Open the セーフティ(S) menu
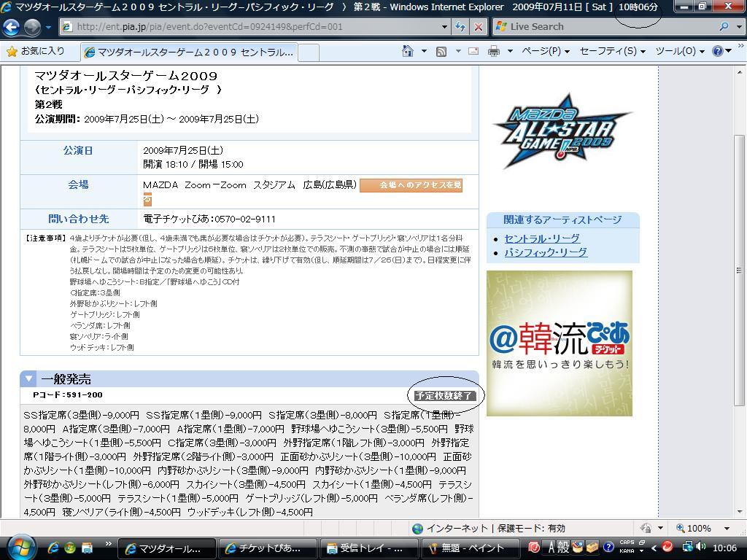The height and width of the screenshot is (560, 747). pyautogui.click(x=612, y=51)
